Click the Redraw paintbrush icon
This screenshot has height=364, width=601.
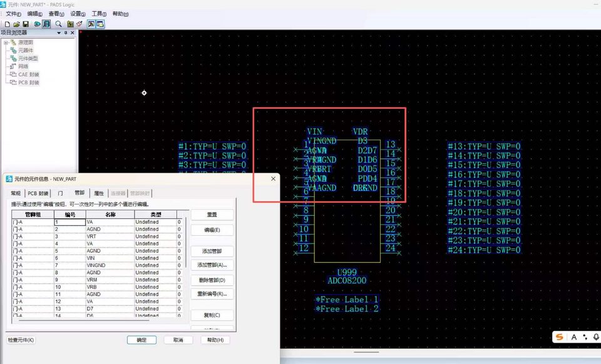coord(80,24)
